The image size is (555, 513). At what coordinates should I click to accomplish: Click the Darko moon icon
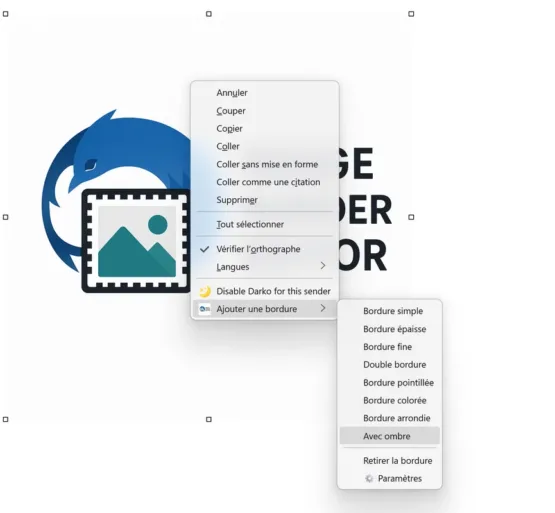click(x=205, y=291)
